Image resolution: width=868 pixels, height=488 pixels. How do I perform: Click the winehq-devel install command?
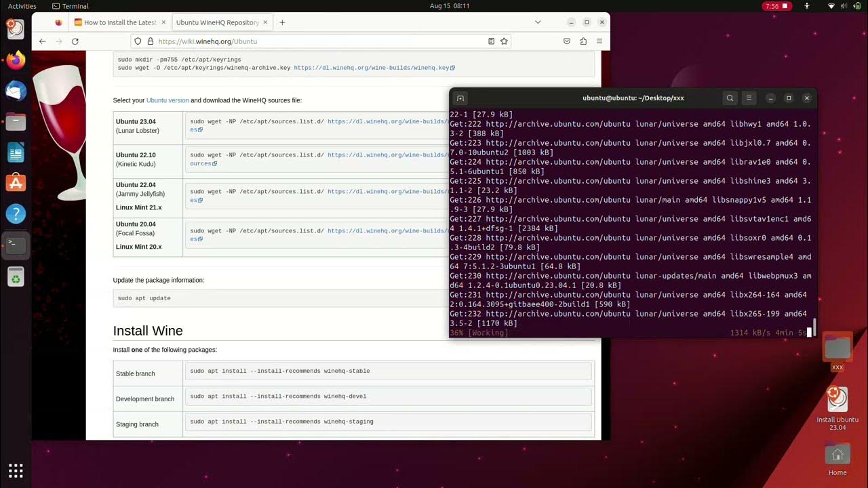coord(278,396)
